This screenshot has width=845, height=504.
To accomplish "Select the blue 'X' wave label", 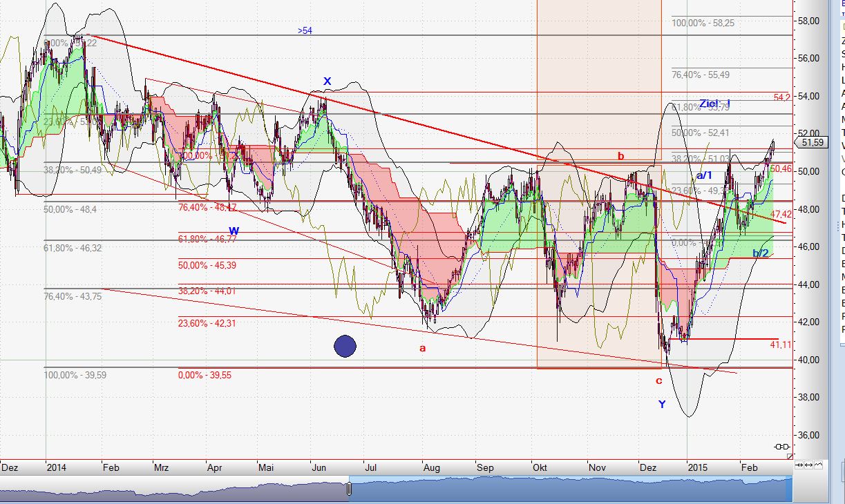I will pos(327,81).
